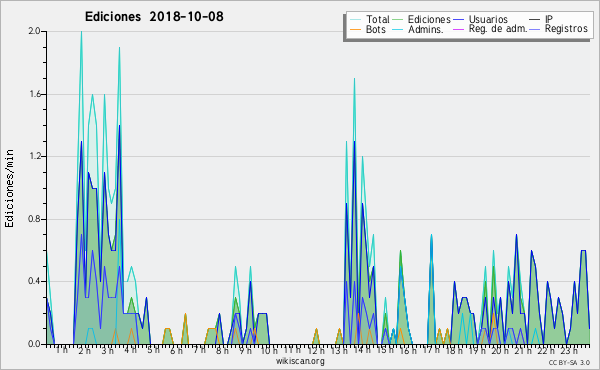Click the Total peak reaching 1.9 before 4 h
600x370 pixels.
coord(119,48)
